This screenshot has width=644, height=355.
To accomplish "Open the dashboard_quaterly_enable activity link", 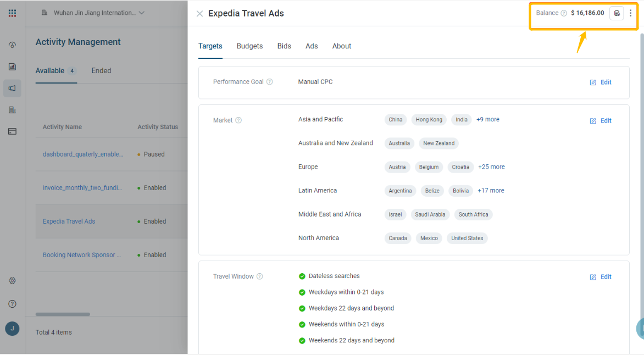I will (x=83, y=154).
